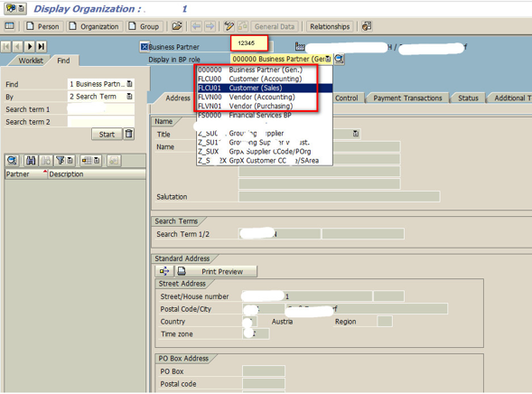
Task: Open role details icon beside BP role
Action: 340,59
